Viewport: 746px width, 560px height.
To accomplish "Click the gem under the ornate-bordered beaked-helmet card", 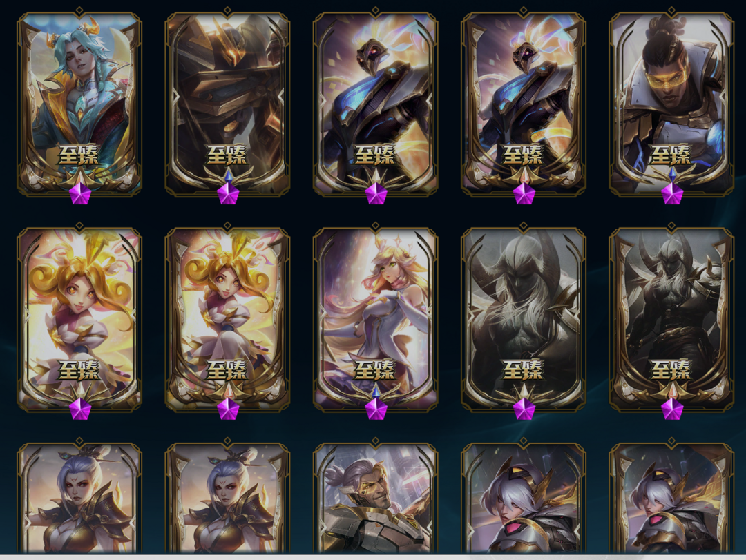I will pos(524,194).
